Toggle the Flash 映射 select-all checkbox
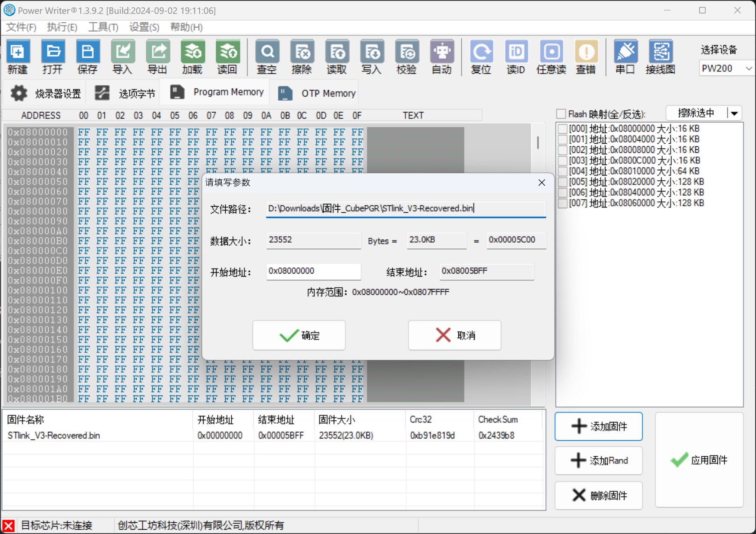The image size is (756, 534). (561, 114)
